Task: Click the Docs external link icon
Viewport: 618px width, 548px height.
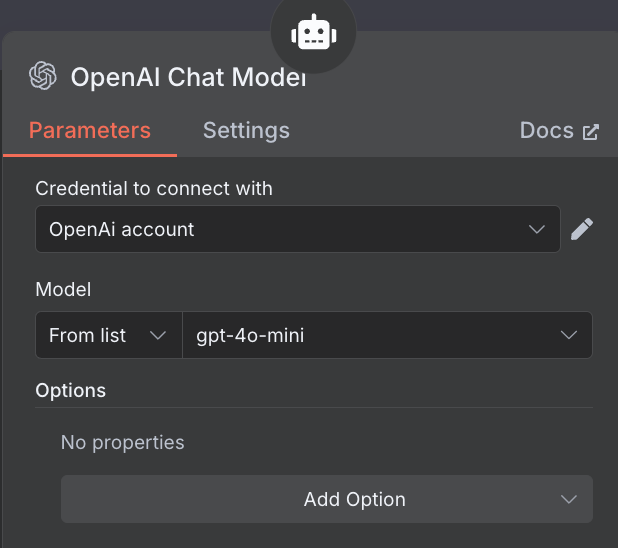Action: tap(591, 132)
